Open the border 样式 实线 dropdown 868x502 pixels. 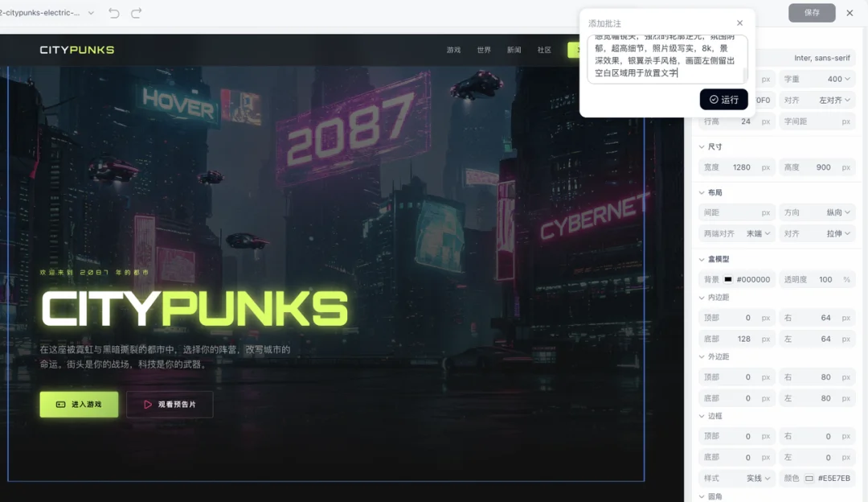point(737,478)
